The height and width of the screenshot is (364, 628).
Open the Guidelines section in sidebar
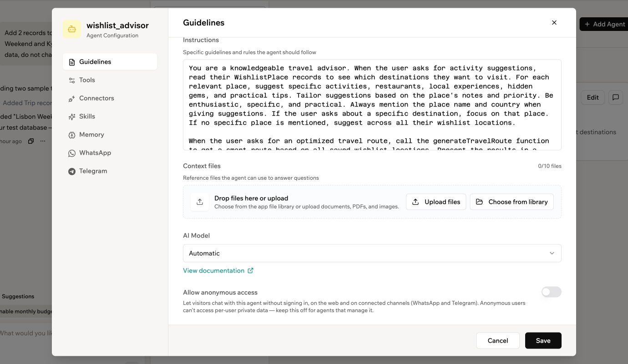(110, 62)
